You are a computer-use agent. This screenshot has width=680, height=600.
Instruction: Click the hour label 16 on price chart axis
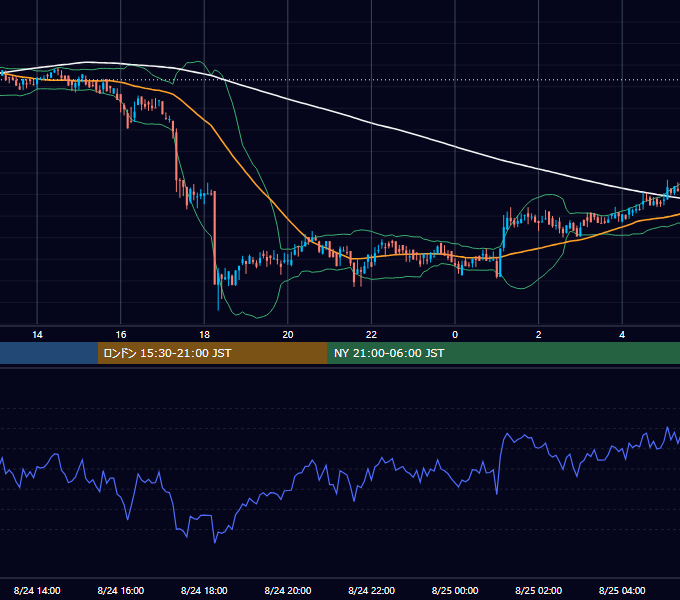pos(121,335)
